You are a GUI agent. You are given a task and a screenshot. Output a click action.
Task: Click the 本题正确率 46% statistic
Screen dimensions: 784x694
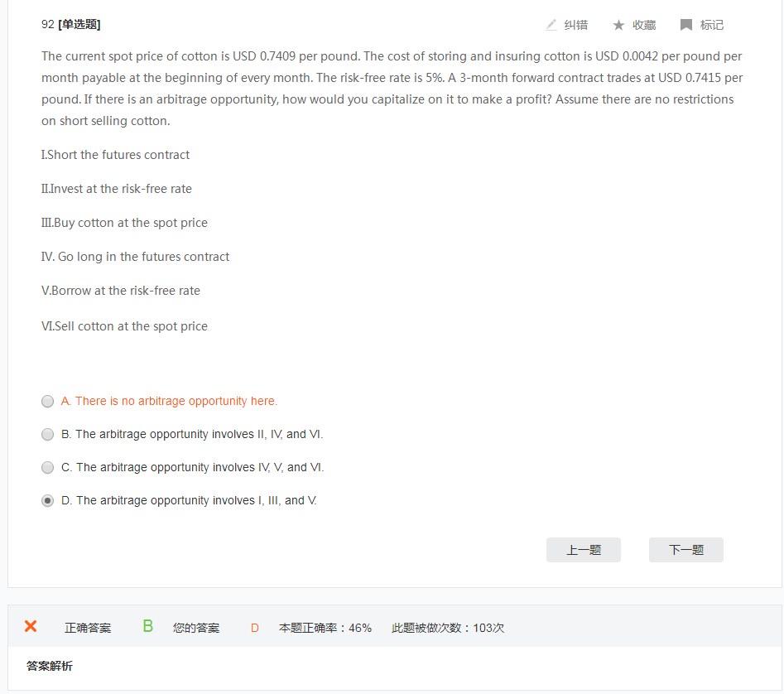coord(325,629)
